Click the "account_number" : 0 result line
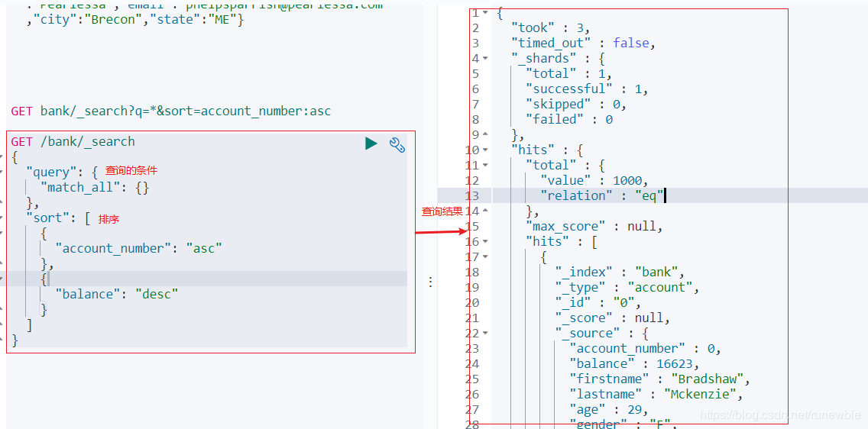Screen dimensions: 868x429 coord(645,348)
